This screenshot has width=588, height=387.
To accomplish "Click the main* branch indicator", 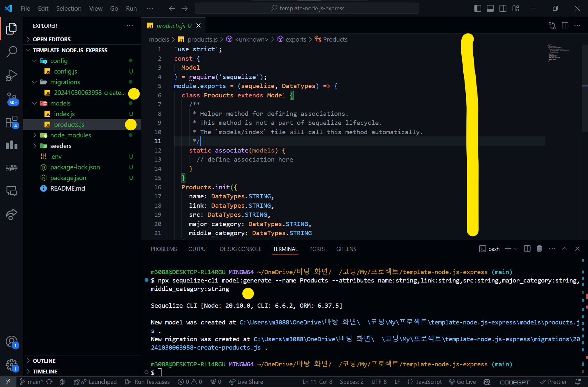I will coord(31,382).
